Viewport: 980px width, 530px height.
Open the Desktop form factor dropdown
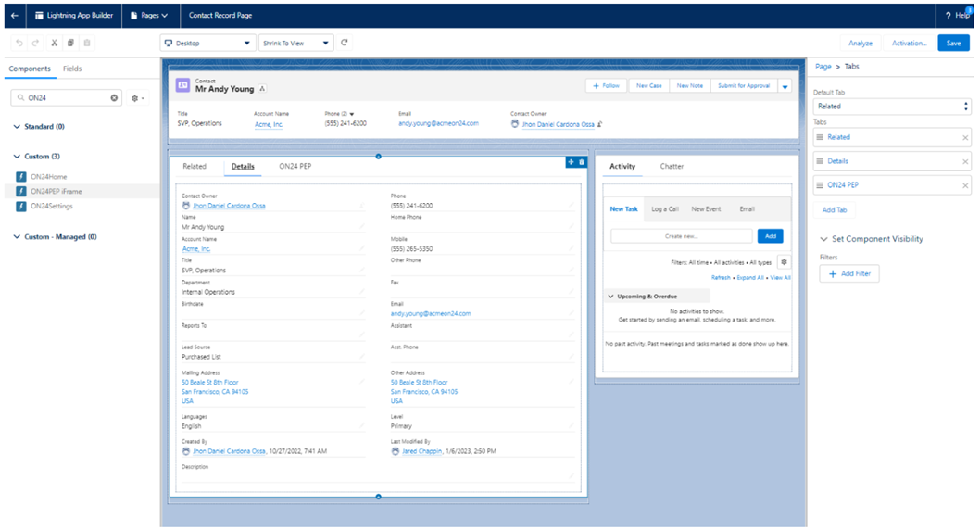(207, 44)
